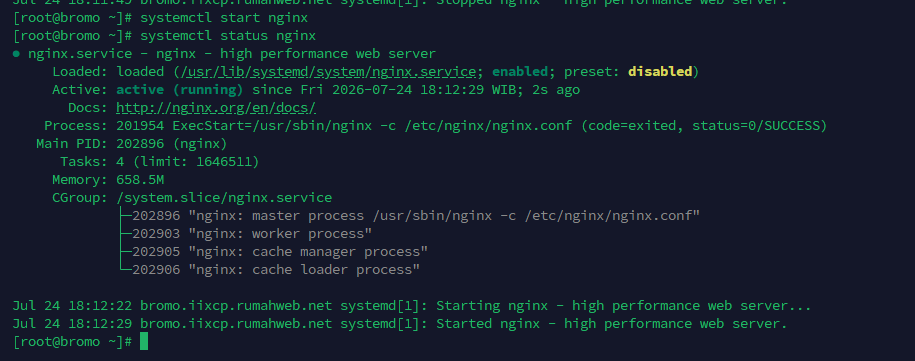The image size is (915, 361).
Task: Open the /usr/lib/systemd/system/nginx.service path link
Action: tap(329, 72)
